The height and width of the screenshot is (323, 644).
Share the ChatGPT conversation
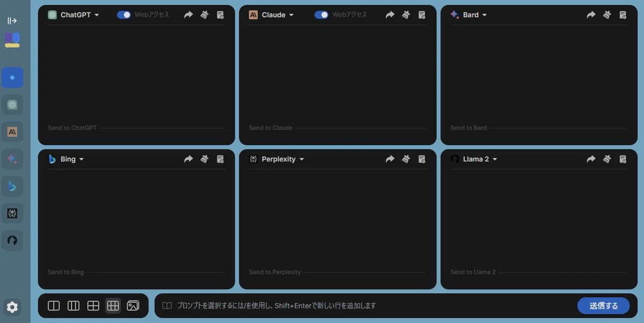coord(188,15)
